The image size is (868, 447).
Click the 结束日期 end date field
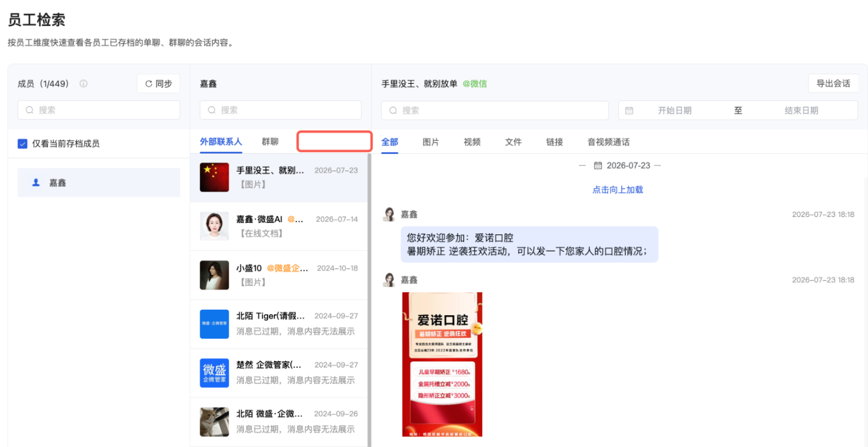[x=801, y=110]
